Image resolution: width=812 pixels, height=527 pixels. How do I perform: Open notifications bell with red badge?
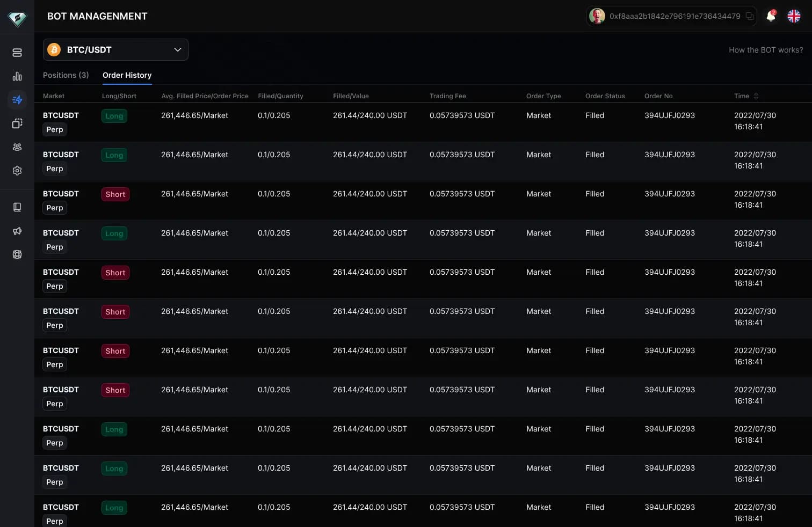771,16
